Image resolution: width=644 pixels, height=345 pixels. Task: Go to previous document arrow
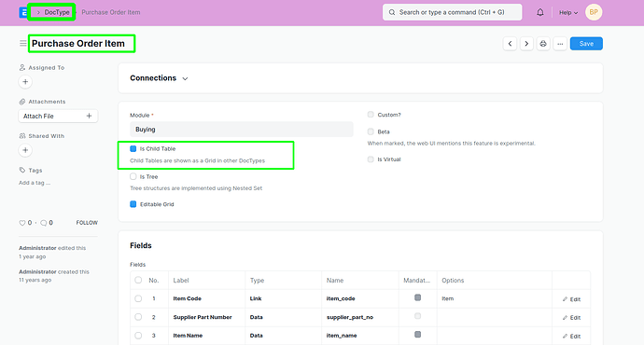pyautogui.click(x=510, y=44)
